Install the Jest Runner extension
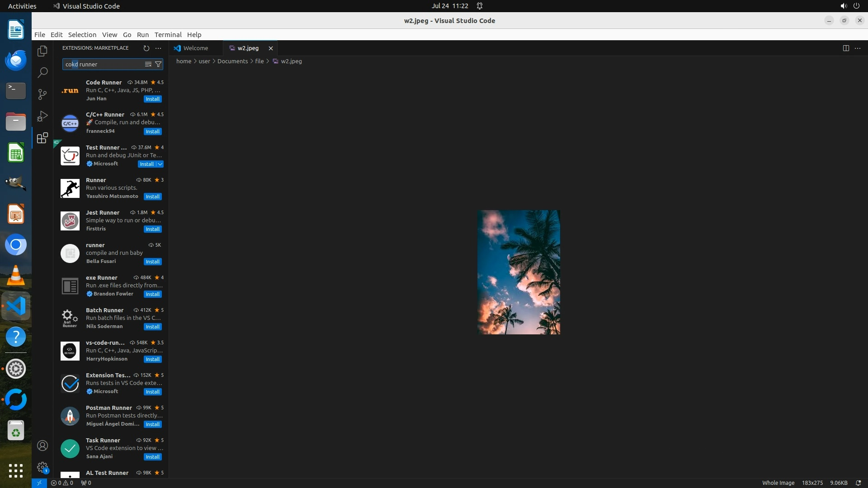Viewport: 868px width, 488px height. [152, 229]
